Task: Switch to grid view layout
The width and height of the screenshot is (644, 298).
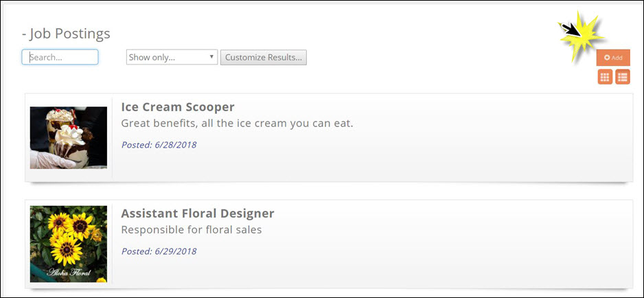Action: point(605,77)
